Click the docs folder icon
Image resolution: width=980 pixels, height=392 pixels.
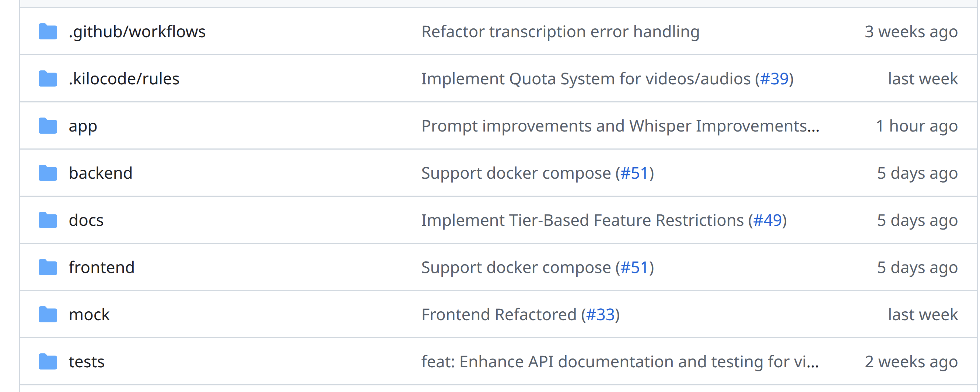48,220
